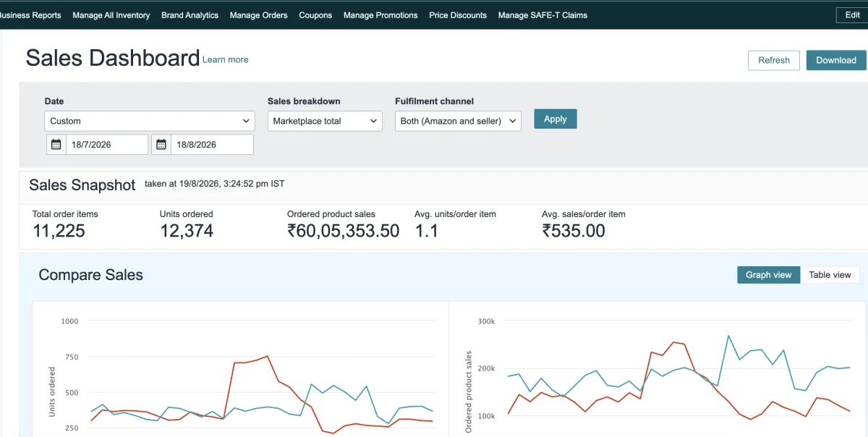Switch to Graph view

click(768, 275)
